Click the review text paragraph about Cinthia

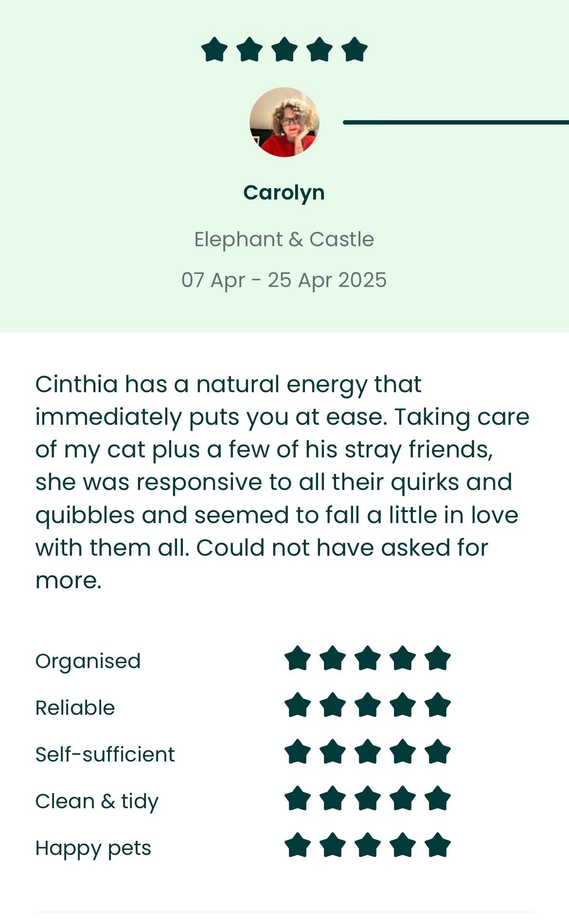(x=282, y=482)
